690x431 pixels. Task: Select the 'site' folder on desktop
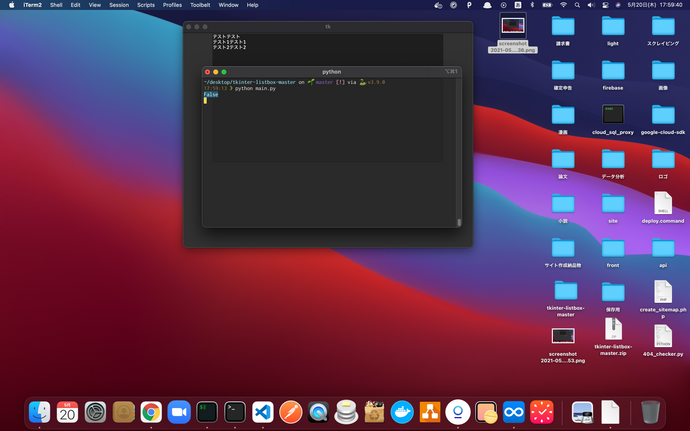[x=613, y=208]
